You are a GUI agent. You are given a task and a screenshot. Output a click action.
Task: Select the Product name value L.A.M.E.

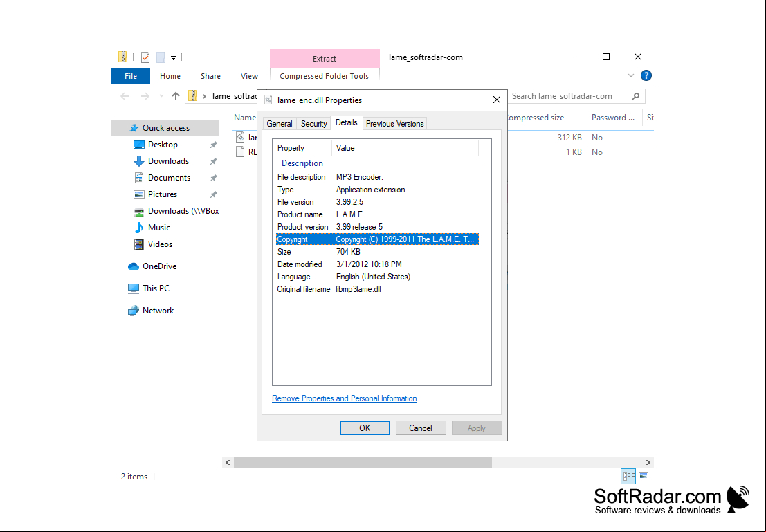tap(350, 214)
